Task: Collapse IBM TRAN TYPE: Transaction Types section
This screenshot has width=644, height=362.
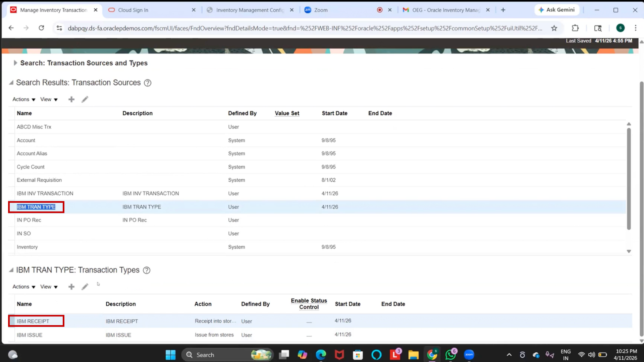Action: tap(11, 270)
